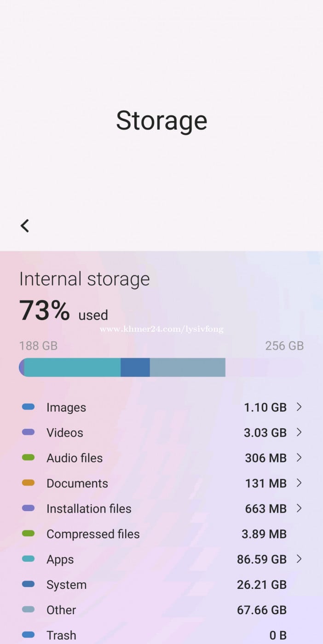Expand Images with its chevron arrow
The height and width of the screenshot is (644, 323).
[299, 407]
